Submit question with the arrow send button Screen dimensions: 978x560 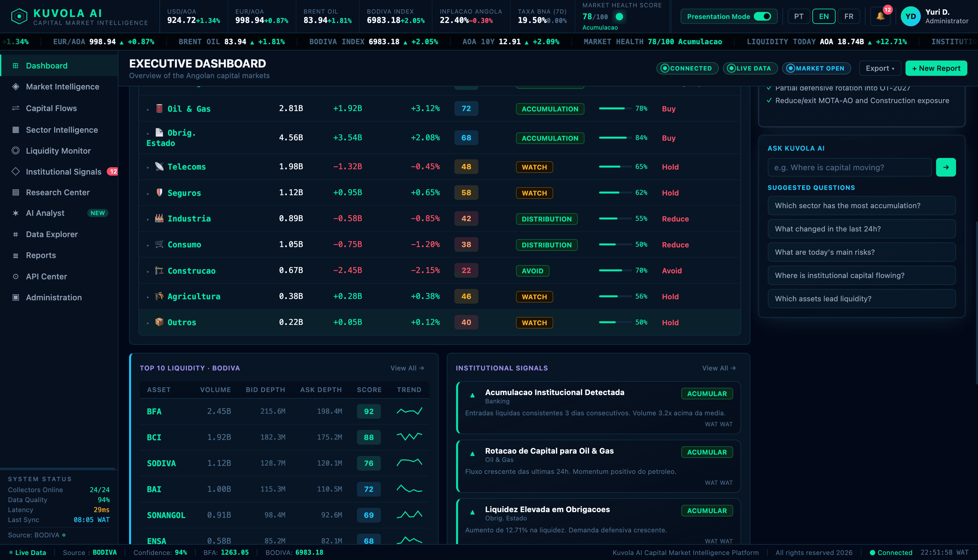click(946, 167)
